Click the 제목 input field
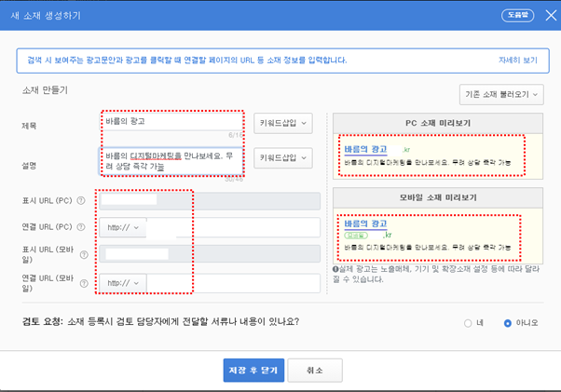 coord(171,121)
